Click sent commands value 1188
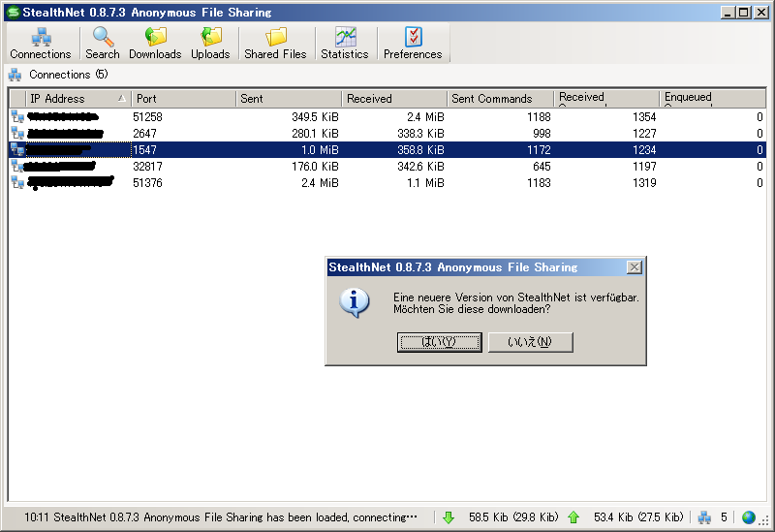 (x=539, y=116)
